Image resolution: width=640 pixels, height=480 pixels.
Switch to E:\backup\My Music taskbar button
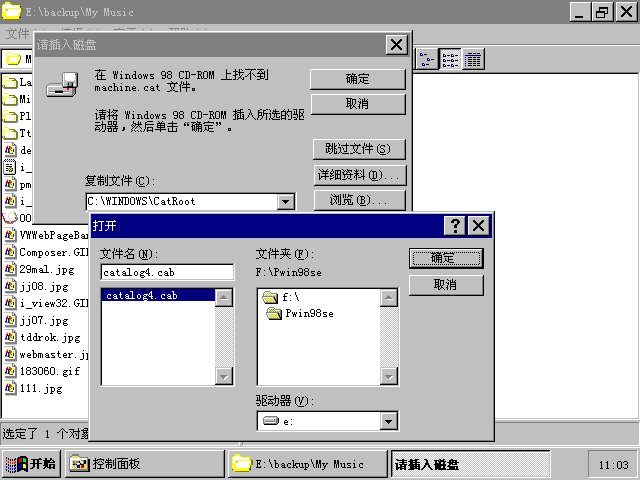pyautogui.click(x=307, y=464)
